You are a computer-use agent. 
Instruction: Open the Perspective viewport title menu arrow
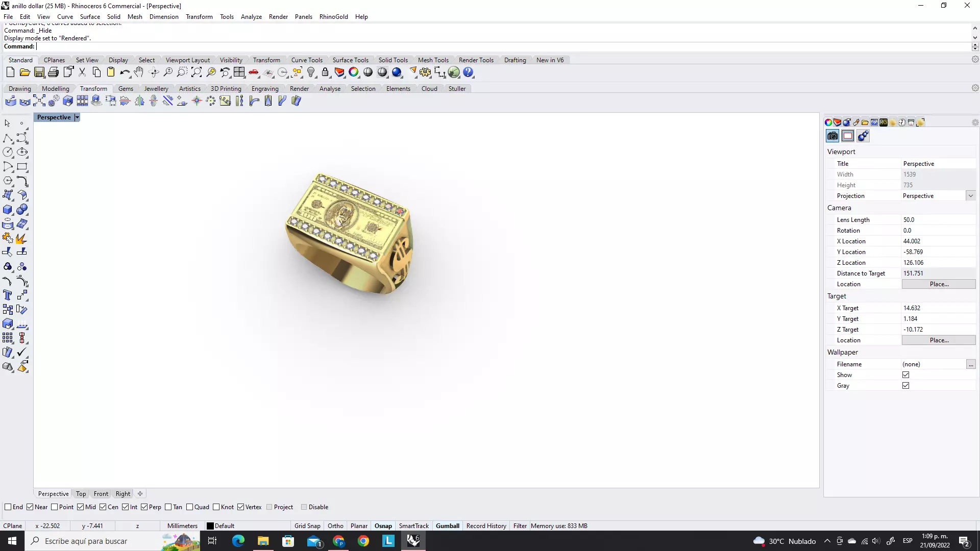[x=77, y=117]
